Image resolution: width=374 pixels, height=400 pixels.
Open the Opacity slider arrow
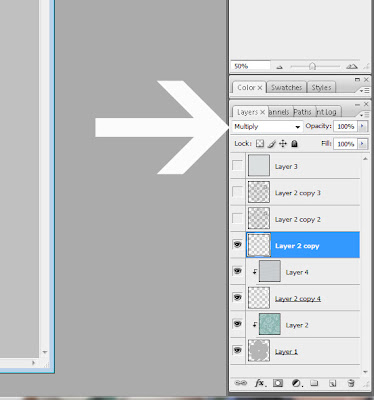(x=362, y=126)
